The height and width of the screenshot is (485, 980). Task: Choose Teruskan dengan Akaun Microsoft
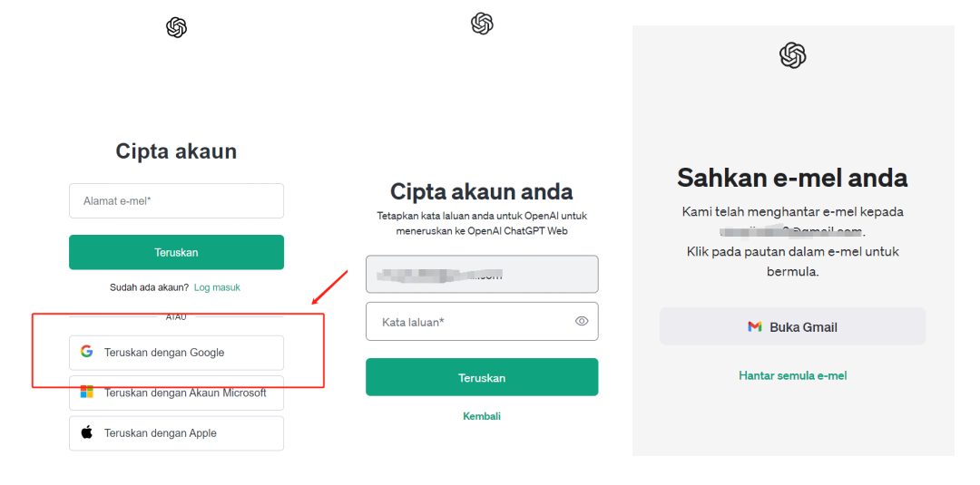(176, 393)
